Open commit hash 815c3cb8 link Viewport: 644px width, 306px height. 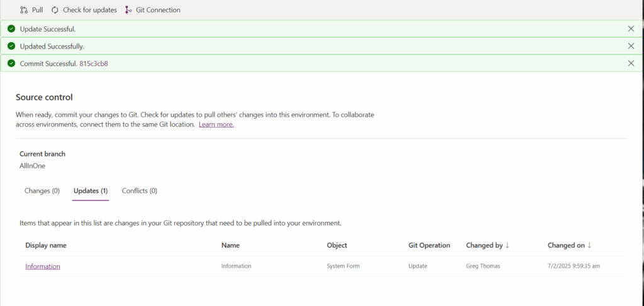point(94,63)
